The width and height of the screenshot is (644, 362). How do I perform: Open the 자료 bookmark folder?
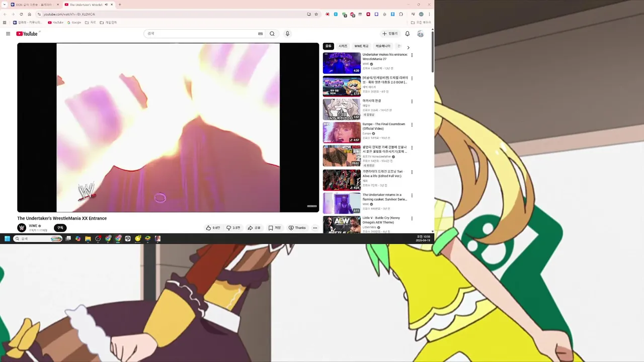[x=91, y=23]
